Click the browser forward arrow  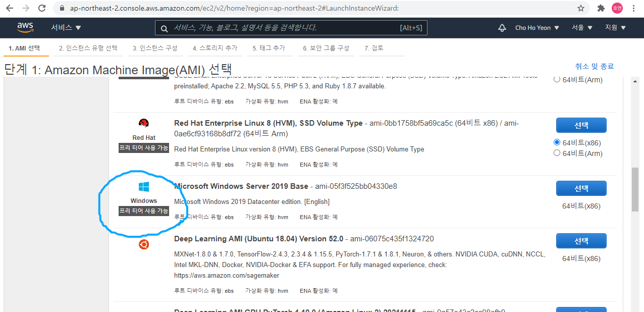tap(26, 8)
